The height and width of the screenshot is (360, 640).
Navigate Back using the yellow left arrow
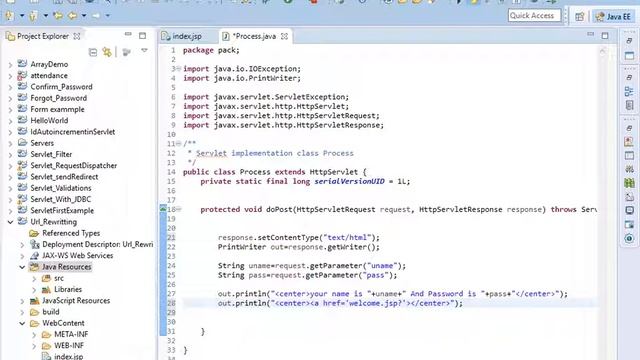(73, 16)
